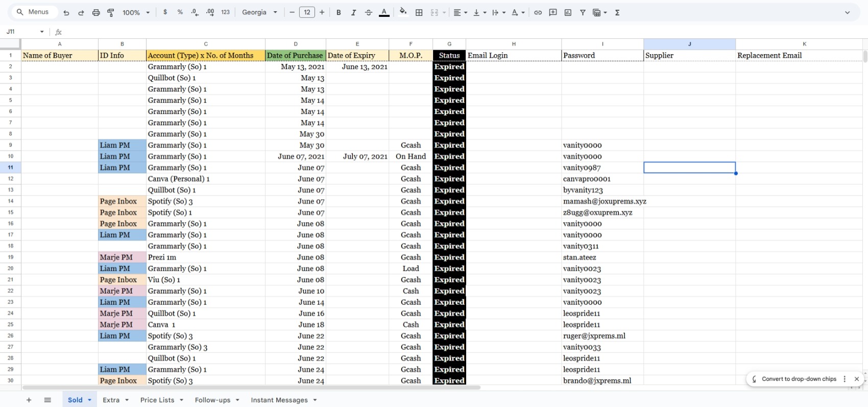This screenshot has height=407, width=868.
Task: Click the horizontal scrollbar
Action: [251, 388]
